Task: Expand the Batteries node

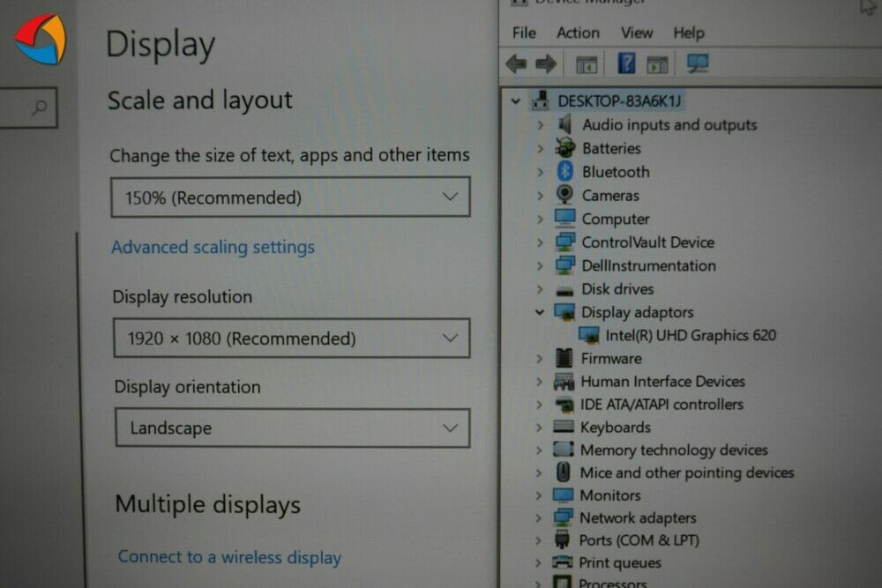Action: 541,148
